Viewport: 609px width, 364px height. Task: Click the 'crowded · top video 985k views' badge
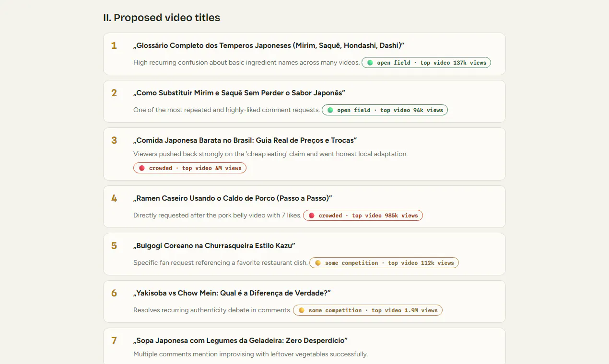(363, 216)
